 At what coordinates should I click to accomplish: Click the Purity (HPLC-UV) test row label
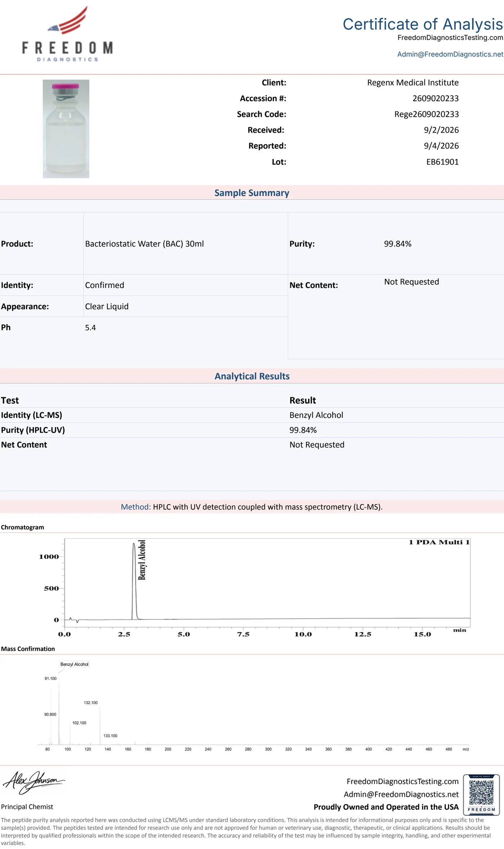33,430
